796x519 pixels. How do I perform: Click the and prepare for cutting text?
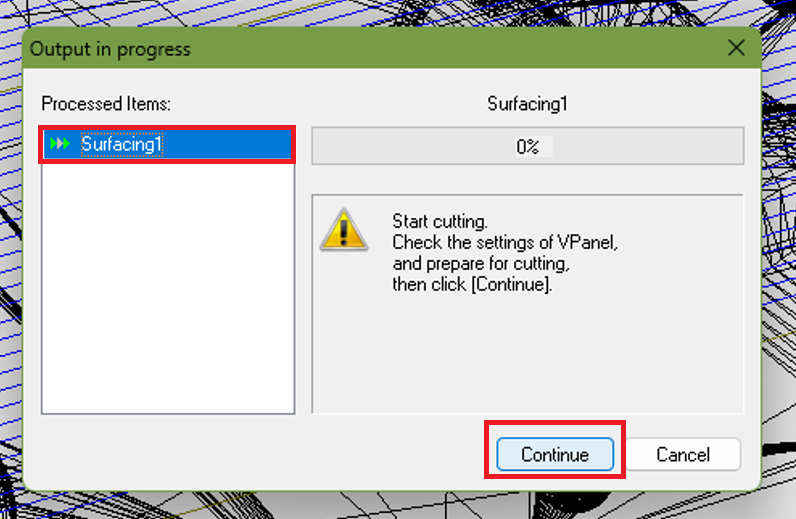point(481,264)
